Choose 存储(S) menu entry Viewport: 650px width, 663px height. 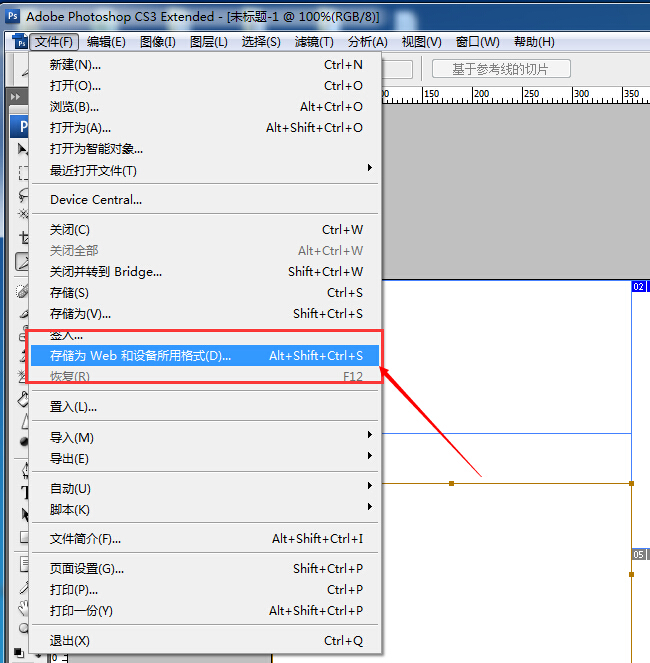(x=206, y=293)
